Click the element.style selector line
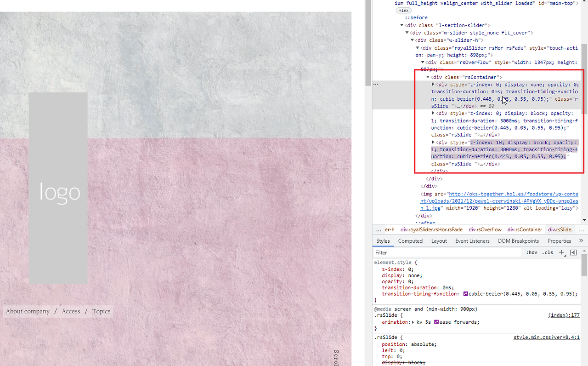This screenshot has width=588, height=366. pyautogui.click(x=396, y=263)
